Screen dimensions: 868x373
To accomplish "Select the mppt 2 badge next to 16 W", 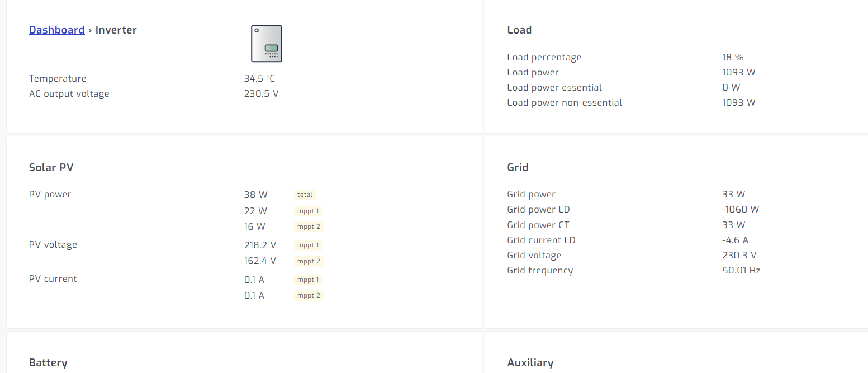I will pyautogui.click(x=309, y=226).
